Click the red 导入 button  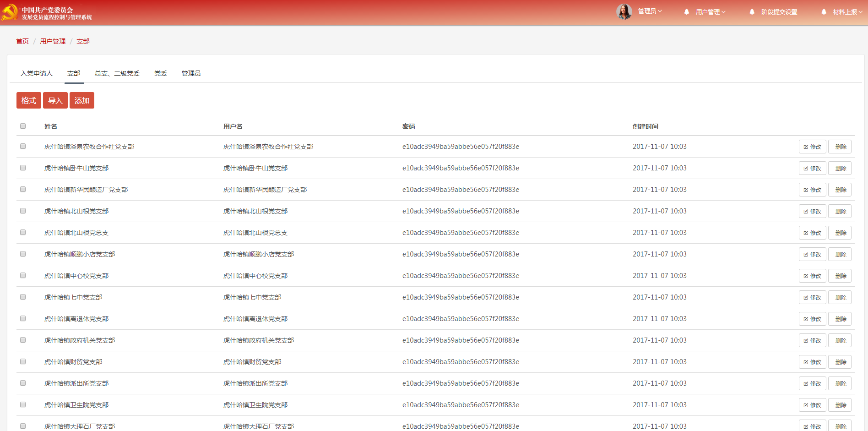(55, 100)
